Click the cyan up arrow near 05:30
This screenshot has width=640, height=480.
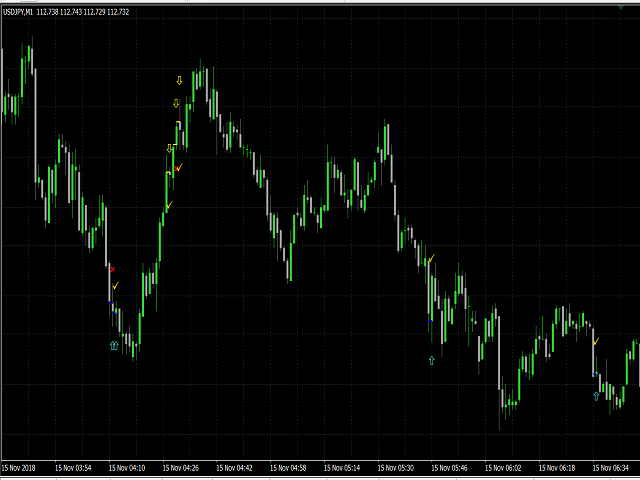432,360
